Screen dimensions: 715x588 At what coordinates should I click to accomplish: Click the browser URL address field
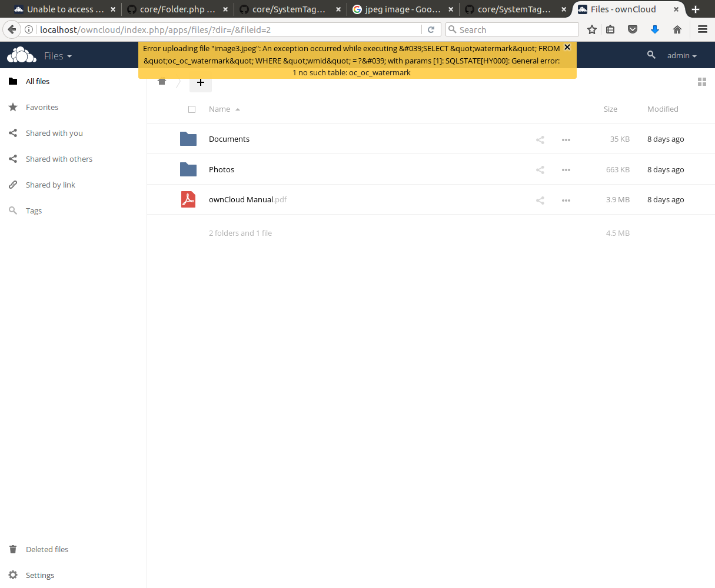(230, 29)
